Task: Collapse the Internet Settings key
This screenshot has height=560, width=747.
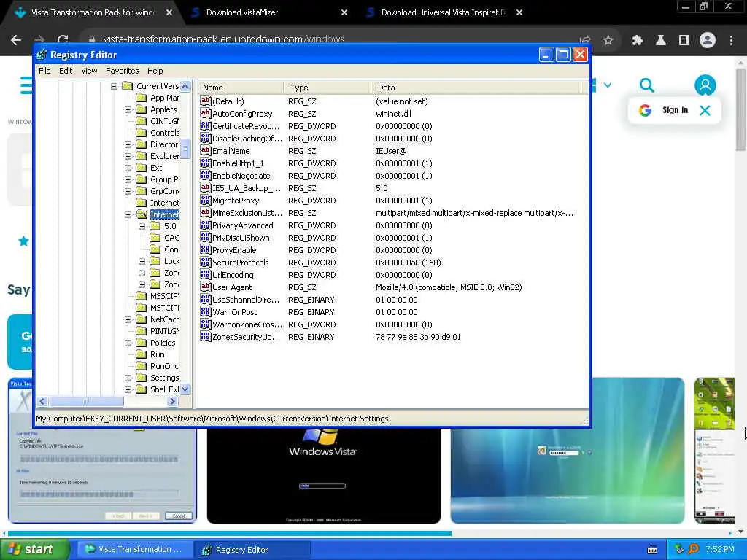Action: coord(128,214)
